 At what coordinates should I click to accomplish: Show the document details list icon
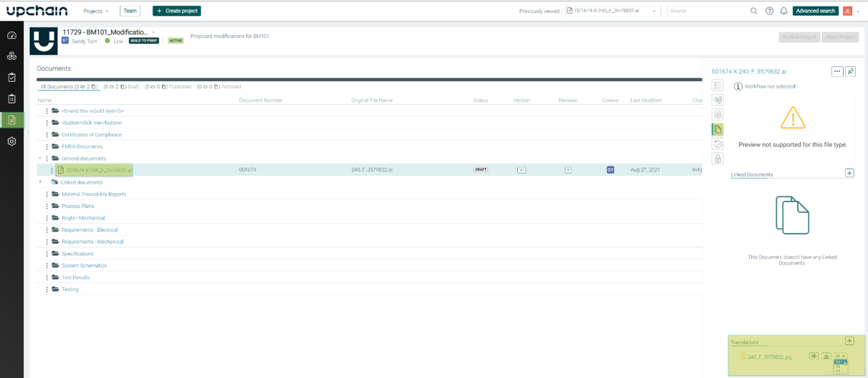coord(717,85)
